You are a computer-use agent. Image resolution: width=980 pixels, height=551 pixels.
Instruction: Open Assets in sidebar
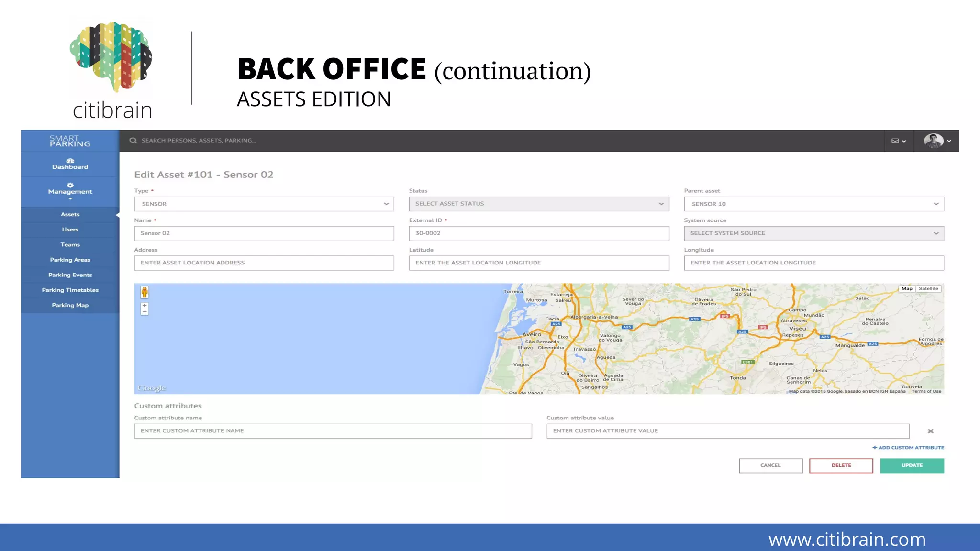click(70, 214)
